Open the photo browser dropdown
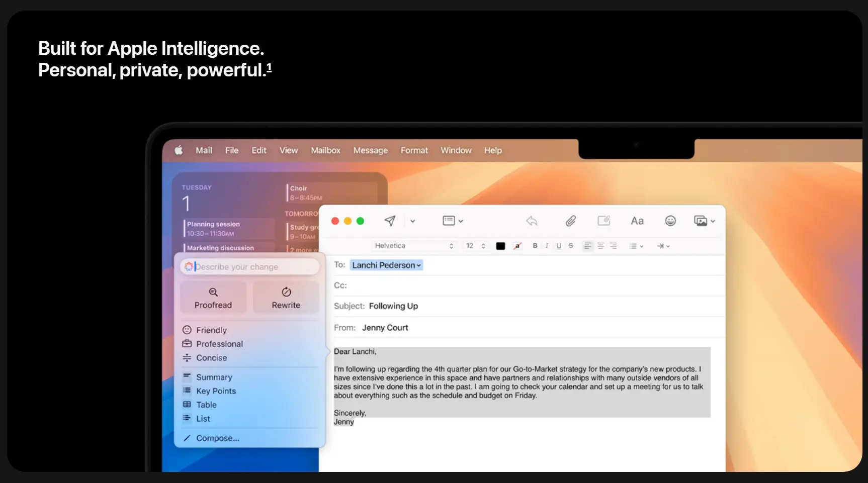Screen dimensions: 868x483 pos(704,221)
